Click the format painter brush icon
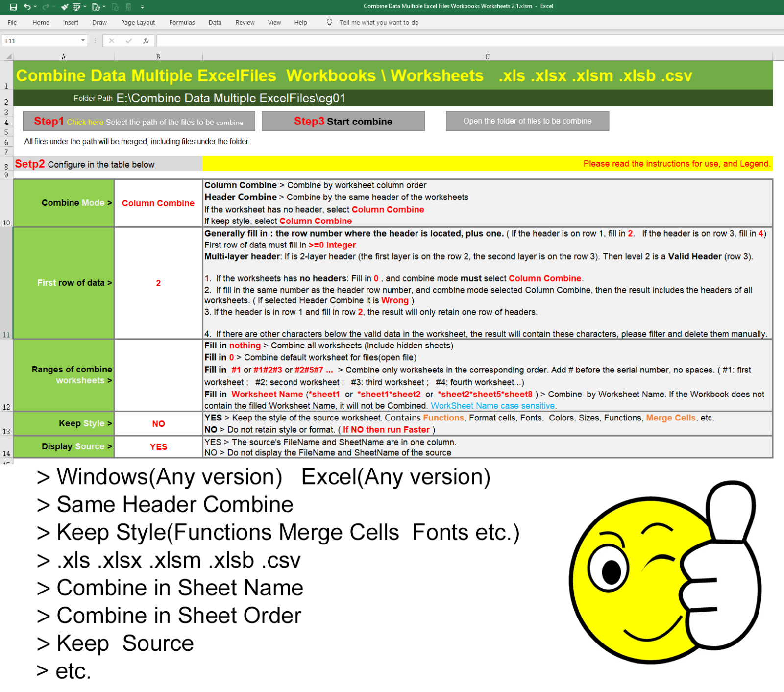The width and height of the screenshot is (784, 692). click(x=64, y=7)
